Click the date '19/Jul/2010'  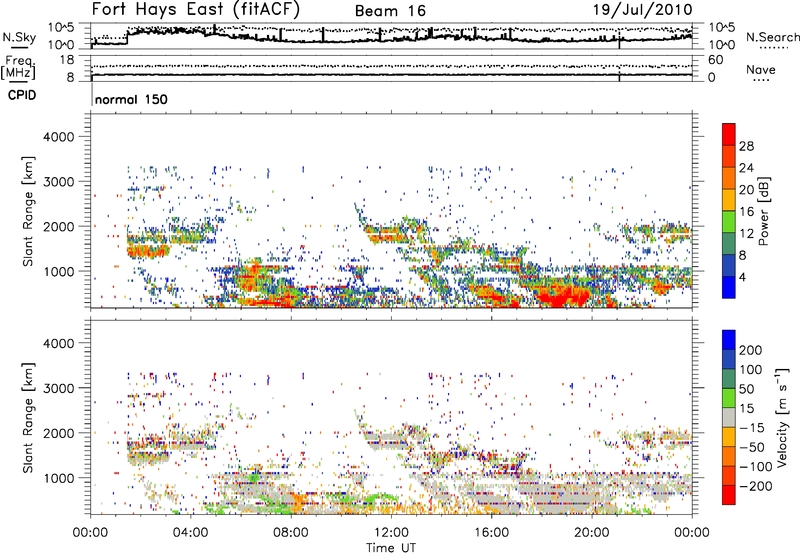click(642, 10)
